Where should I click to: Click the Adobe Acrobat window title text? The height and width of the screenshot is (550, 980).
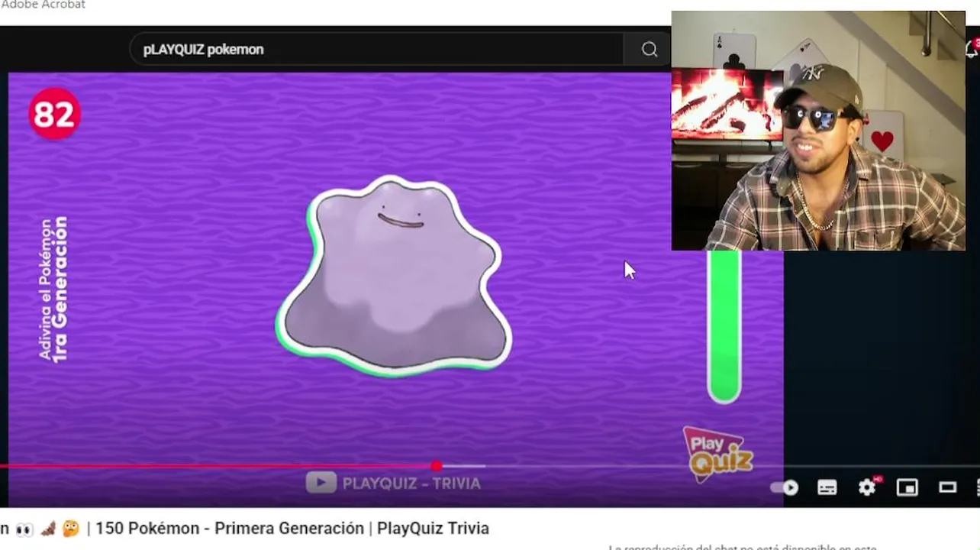pos(43,5)
